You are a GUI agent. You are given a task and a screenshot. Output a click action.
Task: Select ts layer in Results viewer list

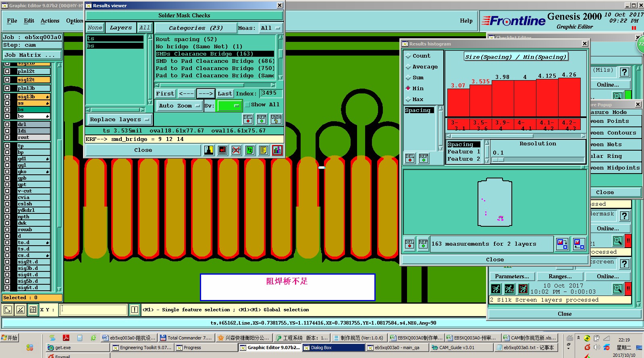point(115,39)
